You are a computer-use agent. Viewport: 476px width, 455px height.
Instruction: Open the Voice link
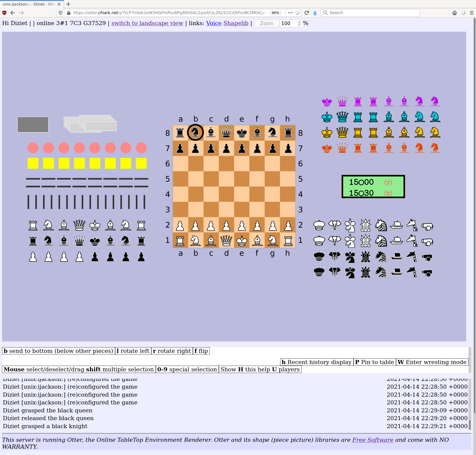click(x=214, y=23)
